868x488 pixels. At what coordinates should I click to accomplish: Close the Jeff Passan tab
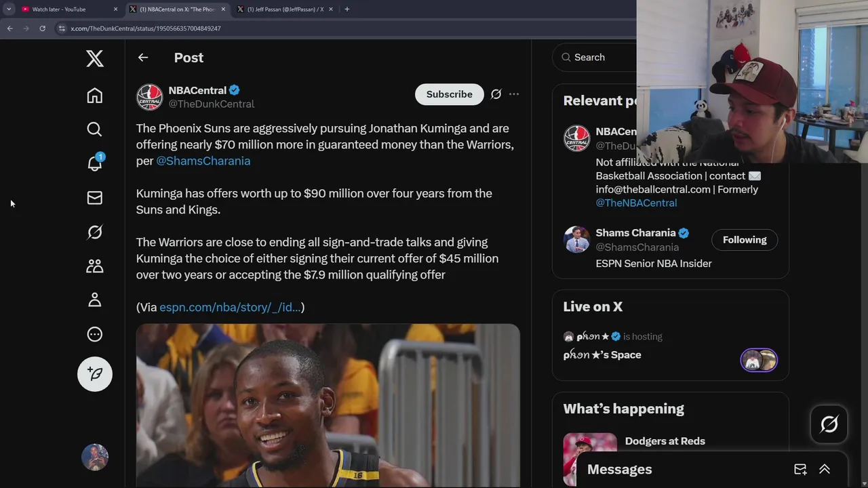click(331, 9)
